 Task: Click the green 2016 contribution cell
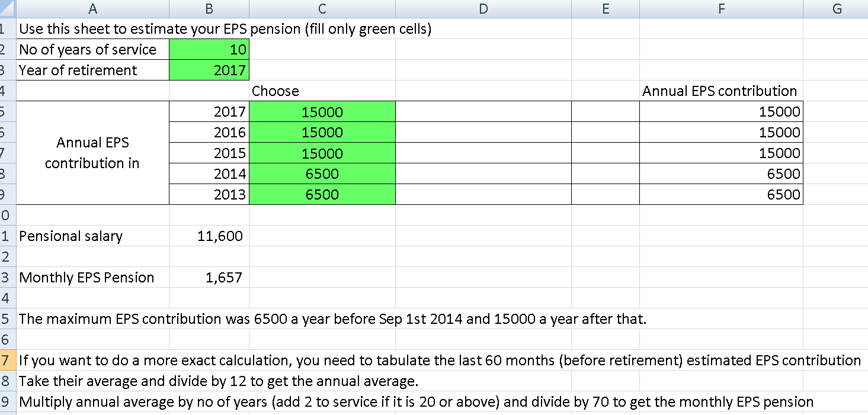pyautogui.click(x=322, y=132)
